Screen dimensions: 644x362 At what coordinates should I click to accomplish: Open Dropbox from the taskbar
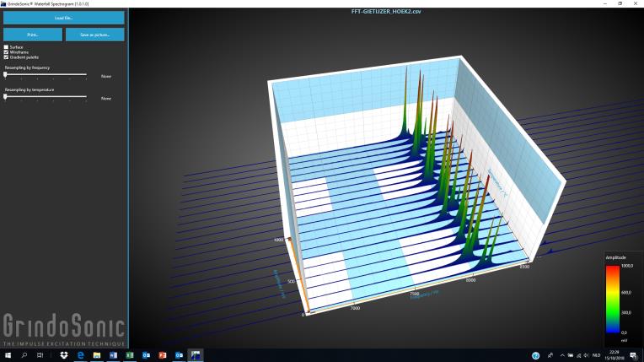(x=64, y=355)
